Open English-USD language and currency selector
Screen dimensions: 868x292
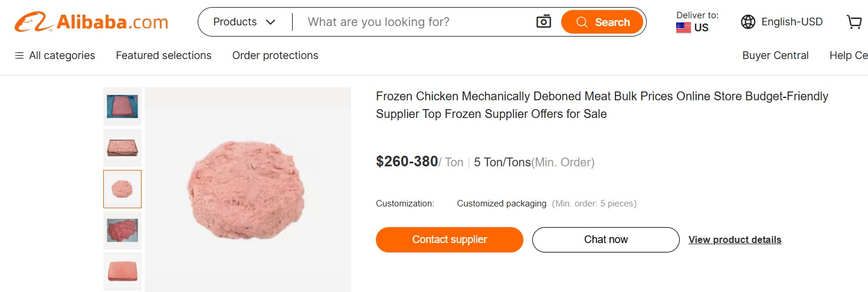click(x=791, y=22)
